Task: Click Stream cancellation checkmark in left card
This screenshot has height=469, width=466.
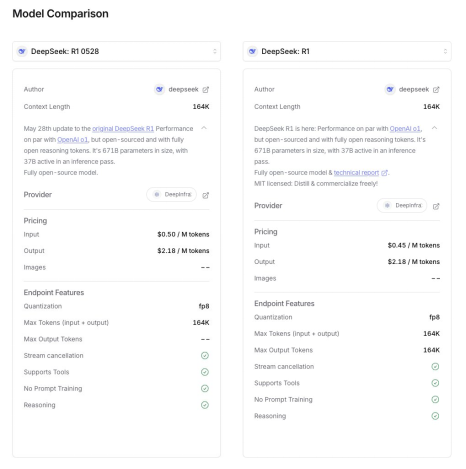Action: [x=205, y=356]
